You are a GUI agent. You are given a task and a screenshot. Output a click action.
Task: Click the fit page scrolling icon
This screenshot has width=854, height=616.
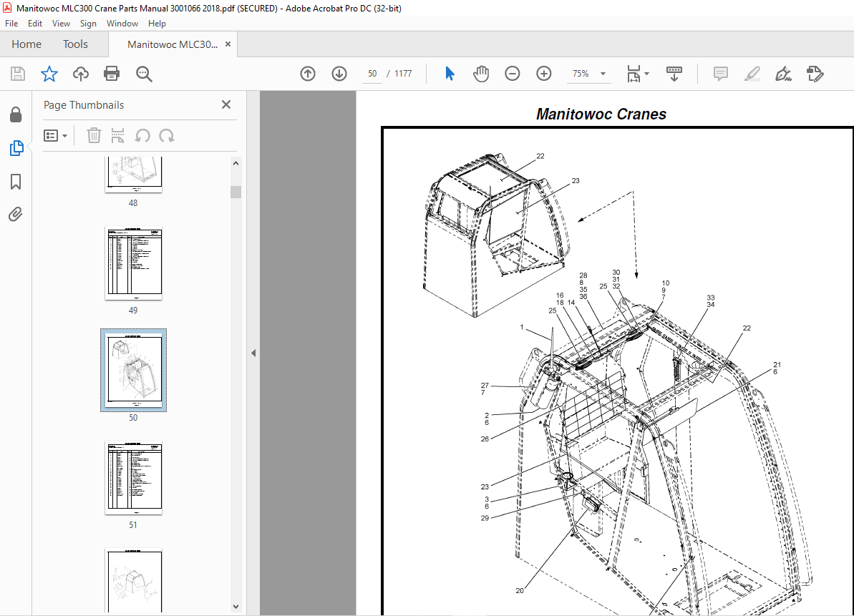click(x=634, y=74)
